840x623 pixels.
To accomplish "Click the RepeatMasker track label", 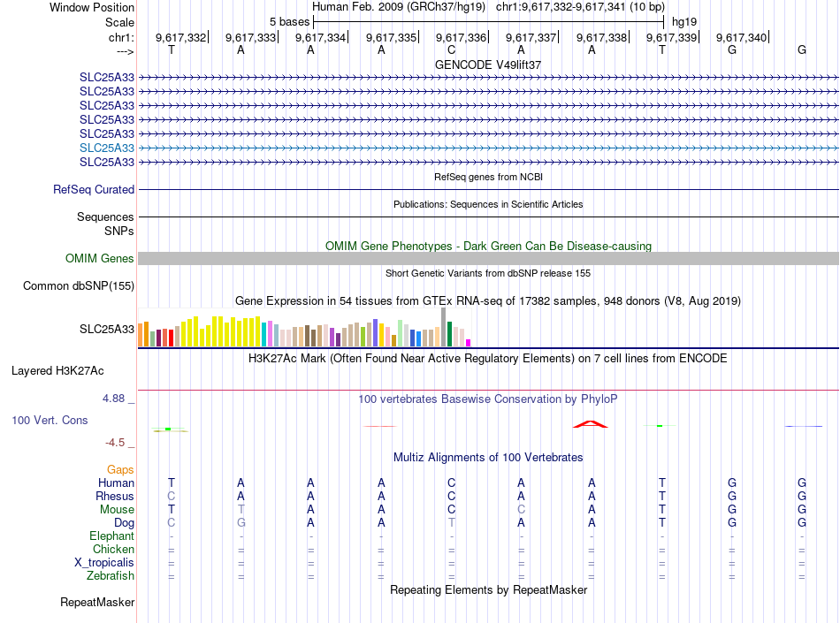I will [97, 603].
